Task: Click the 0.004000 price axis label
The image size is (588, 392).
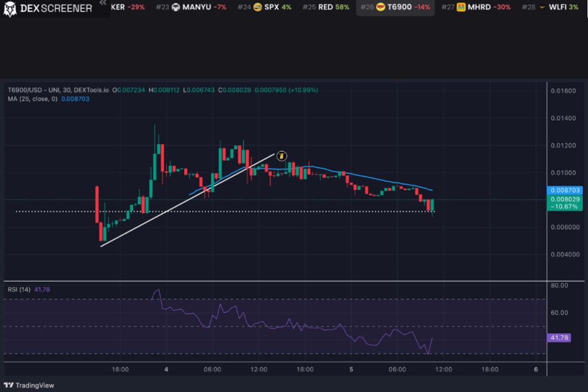Action: 565,255
